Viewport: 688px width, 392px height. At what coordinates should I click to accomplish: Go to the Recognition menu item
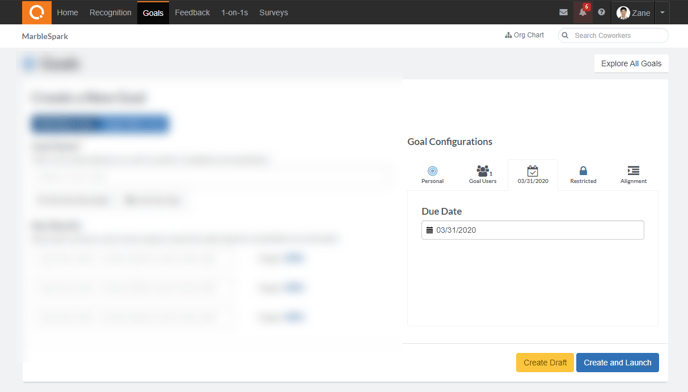pyautogui.click(x=110, y=12)
